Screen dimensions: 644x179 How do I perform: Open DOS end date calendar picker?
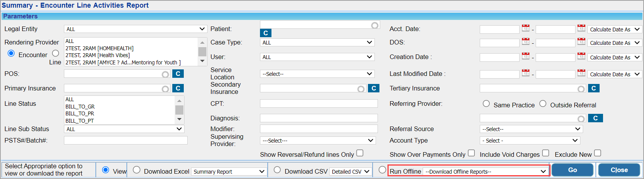[581, 42]
